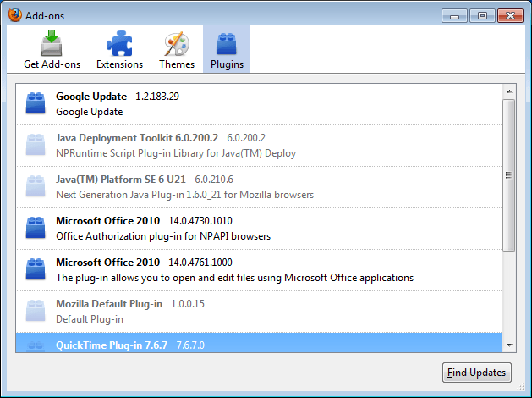Click the 'open and edit files' description text
Viewport: 532px width, 398px height.
click(x=235, y=278)
